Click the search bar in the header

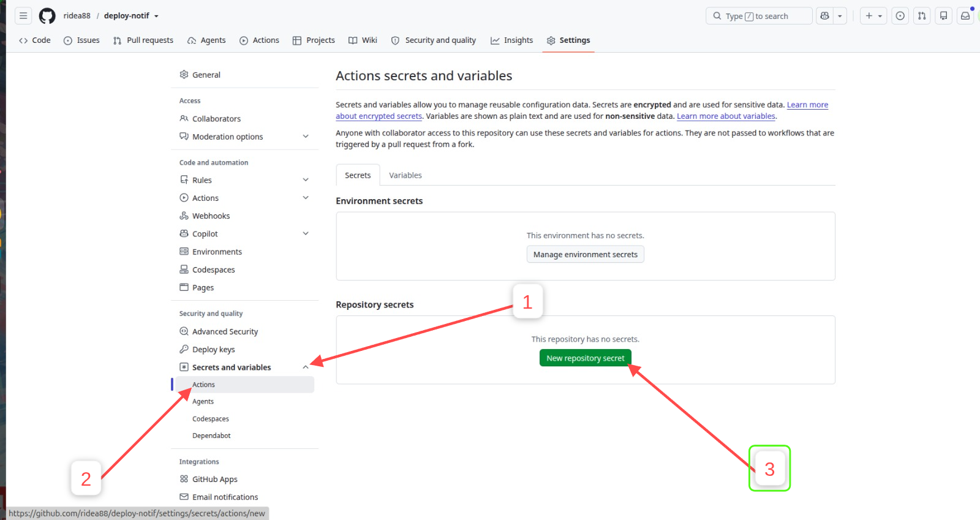click(759, 16)
